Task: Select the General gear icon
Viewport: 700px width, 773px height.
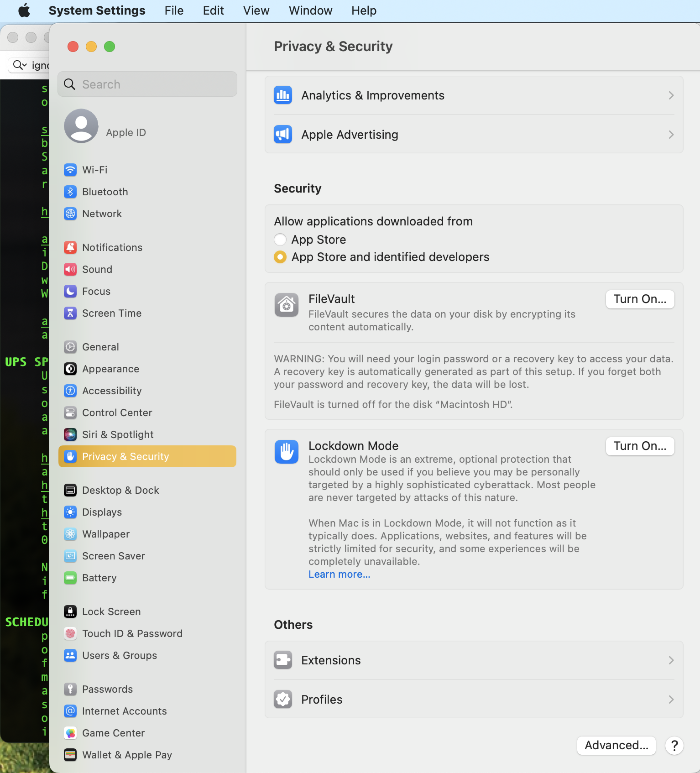Action: pyautogui.click(x=70, y=347)
